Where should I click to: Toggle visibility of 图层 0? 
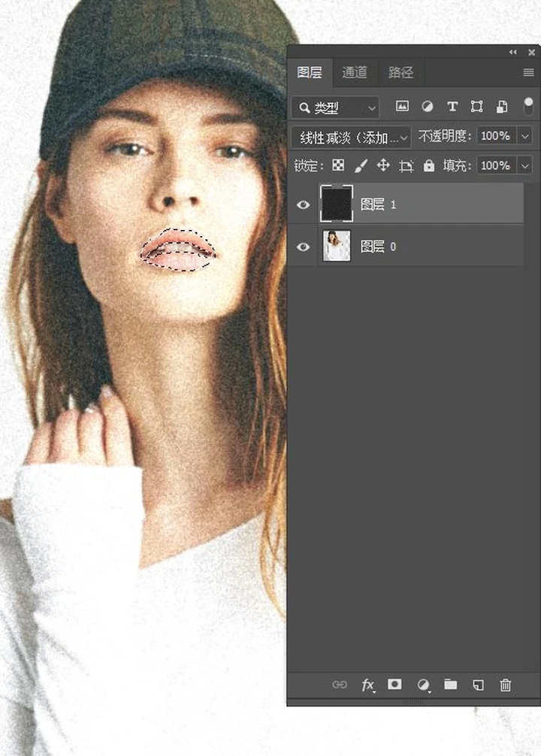point(304,246)
